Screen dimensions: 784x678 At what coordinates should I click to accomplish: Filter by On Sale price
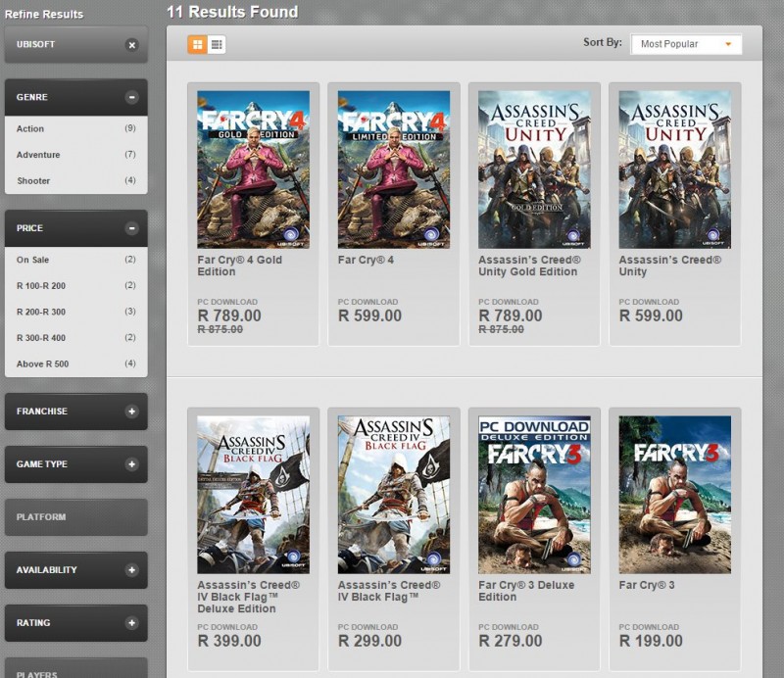click(x=76, y=260)
